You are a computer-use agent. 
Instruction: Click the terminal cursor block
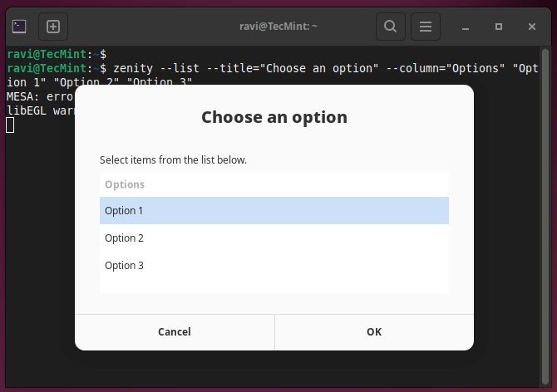10,125
